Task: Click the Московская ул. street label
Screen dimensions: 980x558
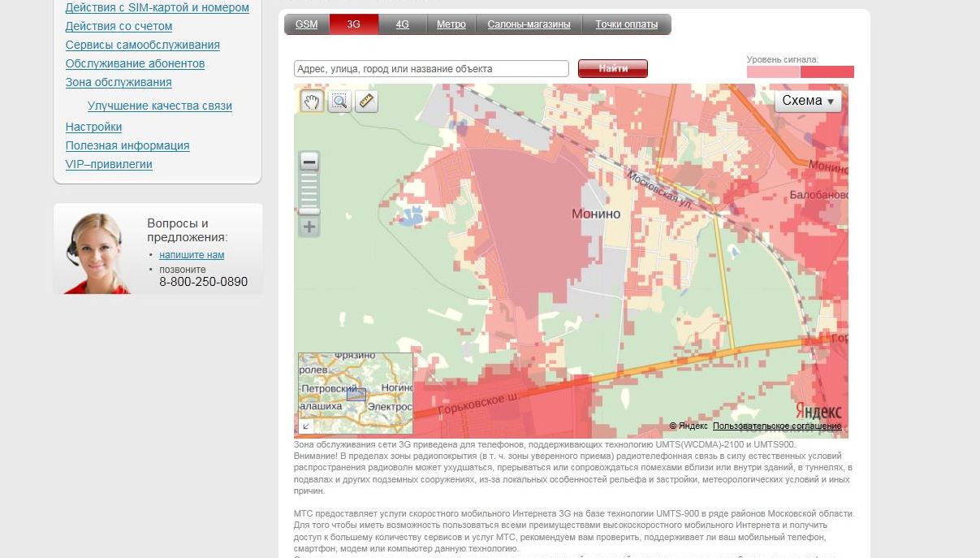Action: (x=659, y=192)
